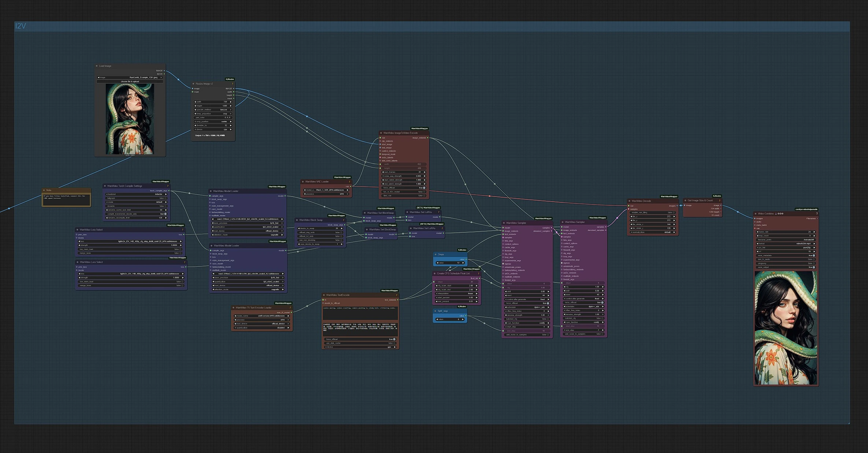The width and height of the screenshot is (868, 453).
Task: Open help on WanVideo Torch Compile Settings
Action: pos(168,186)
